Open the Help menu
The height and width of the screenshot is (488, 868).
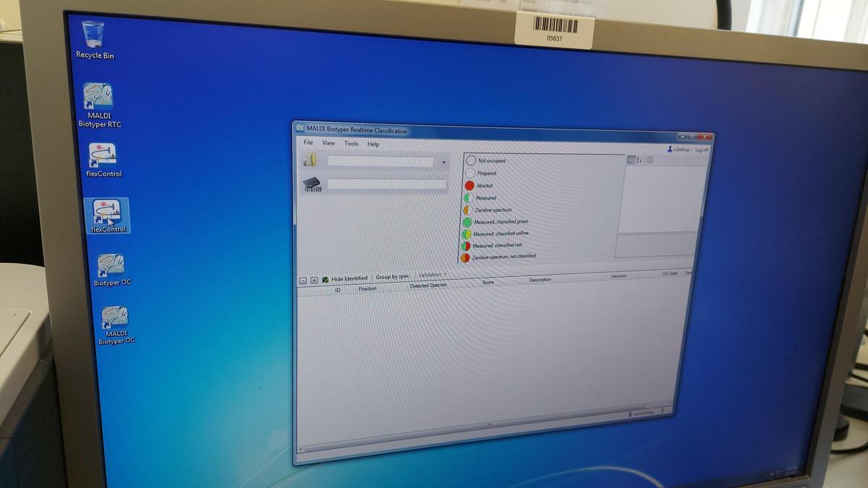point(373,144)
